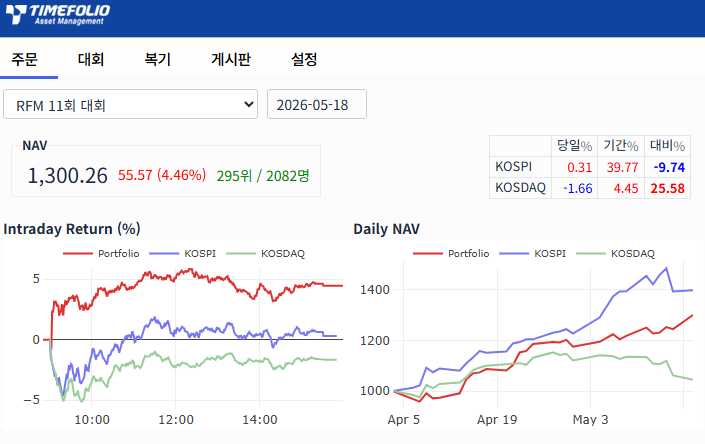705x444 pixels.
Task: Open the 주문 tab
Action: coord(25,59)
